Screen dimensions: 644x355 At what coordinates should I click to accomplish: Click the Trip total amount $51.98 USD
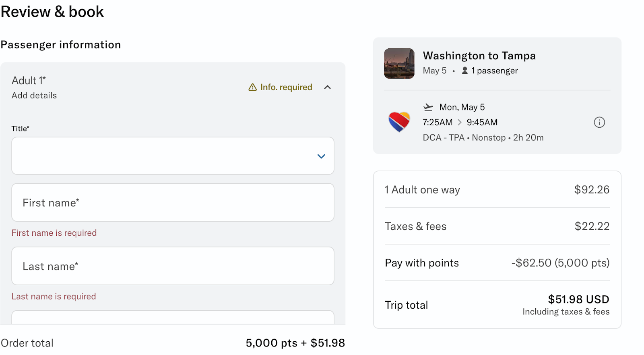click(578, 299)
